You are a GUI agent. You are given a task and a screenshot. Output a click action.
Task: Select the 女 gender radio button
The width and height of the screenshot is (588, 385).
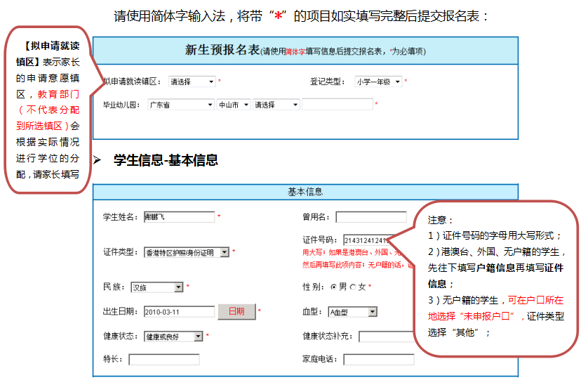click(x=352, y=287)
